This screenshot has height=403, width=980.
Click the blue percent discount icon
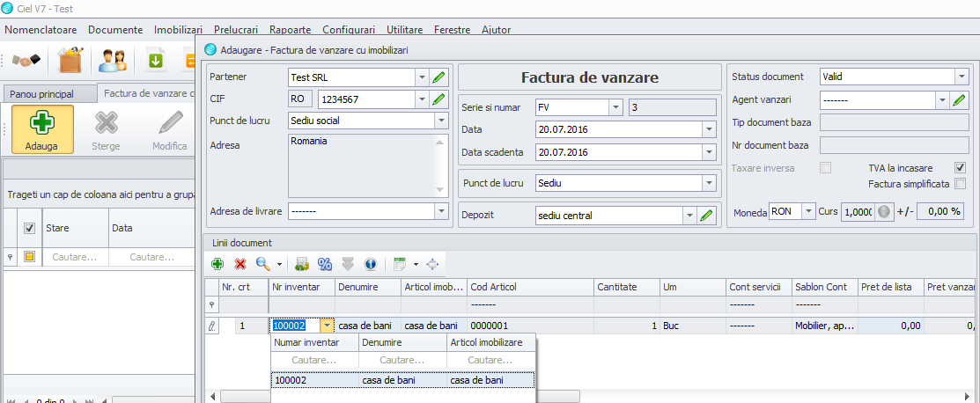tap(325, 264)
